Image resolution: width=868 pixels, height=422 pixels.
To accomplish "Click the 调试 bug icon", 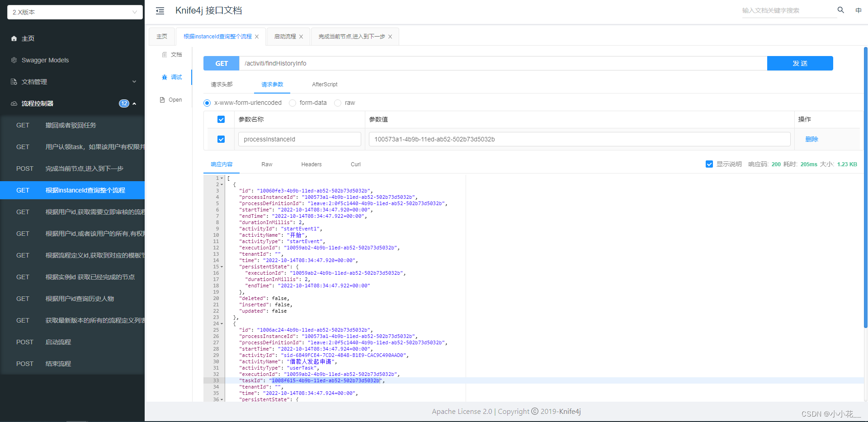I will [165, 77].
